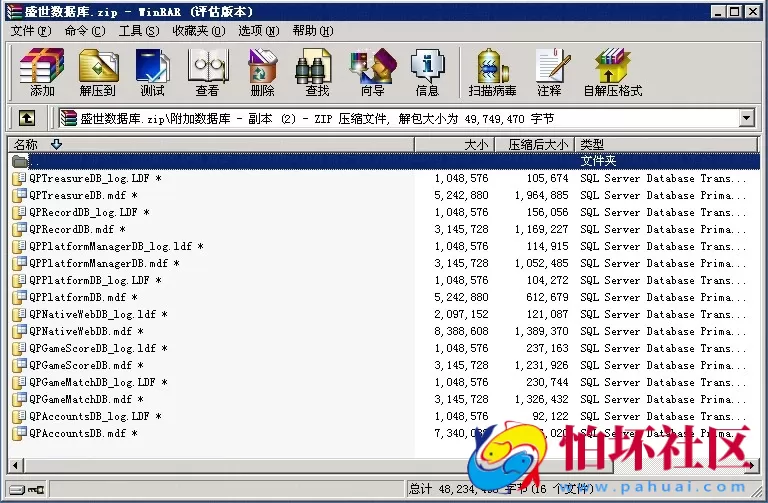Screen dimensions: 768x503
Task: Expand the archive path dropdown arrow
Action: [x=746, y=118]
